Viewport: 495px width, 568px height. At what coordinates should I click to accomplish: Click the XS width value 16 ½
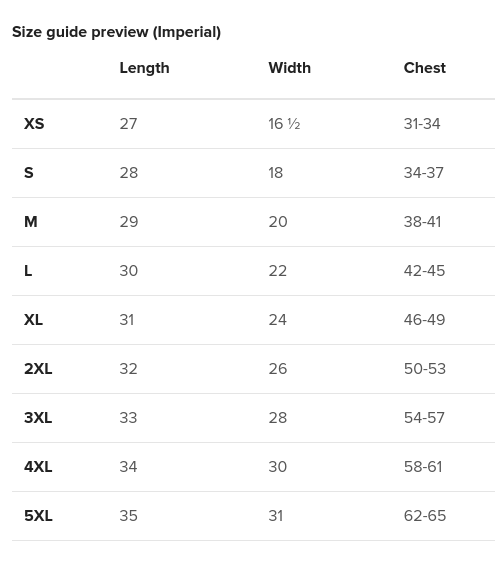pyautogui.click(x=284, y=124)
